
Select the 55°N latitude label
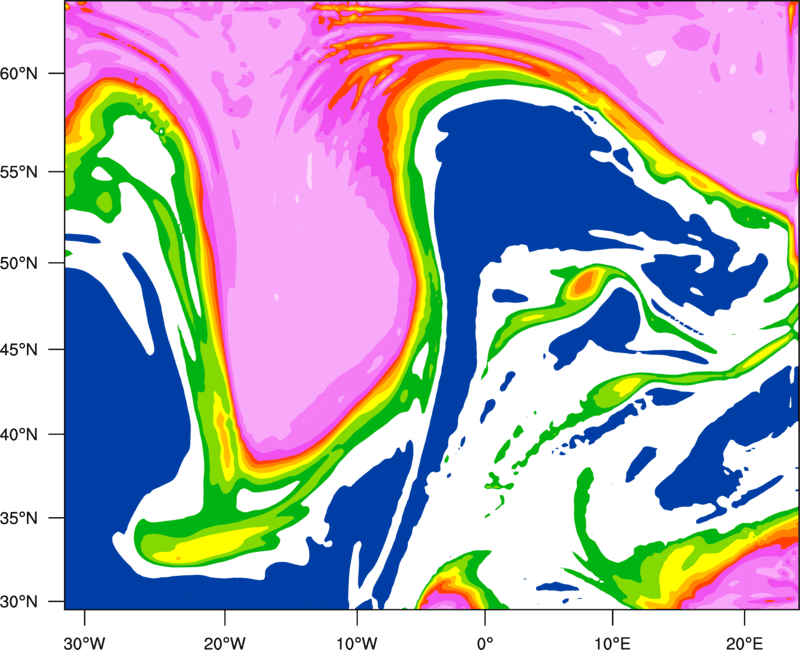tap(19, 172)
